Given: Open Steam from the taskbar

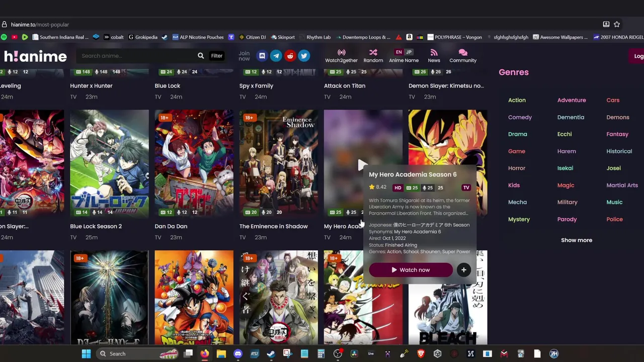Looking at the screenshot, I should (271, 353).
